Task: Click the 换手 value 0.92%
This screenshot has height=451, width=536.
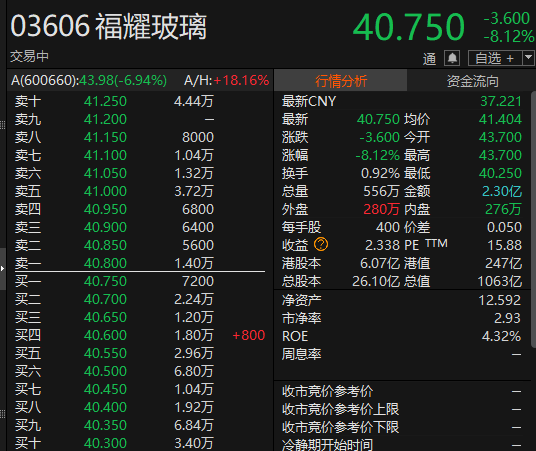Action: [380, 173]
